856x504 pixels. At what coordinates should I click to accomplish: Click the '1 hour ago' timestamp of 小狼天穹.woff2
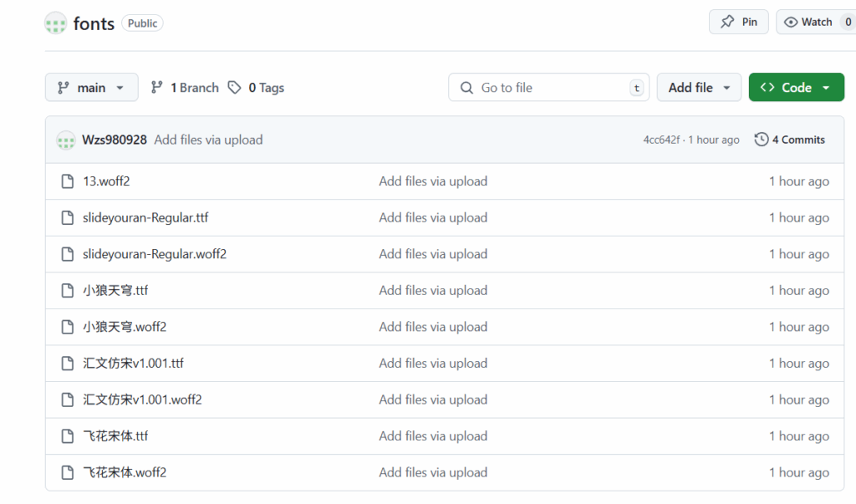click(x=798, y=327)
